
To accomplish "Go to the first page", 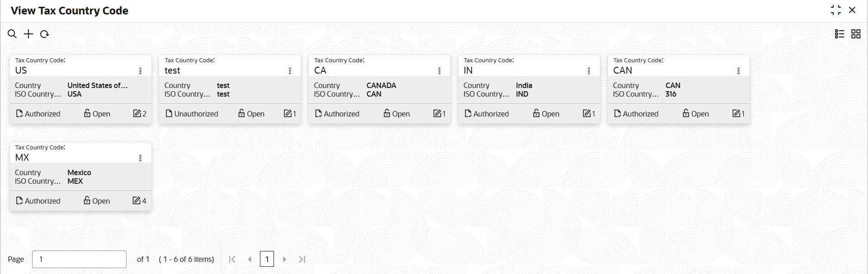I will pos(232,259).
